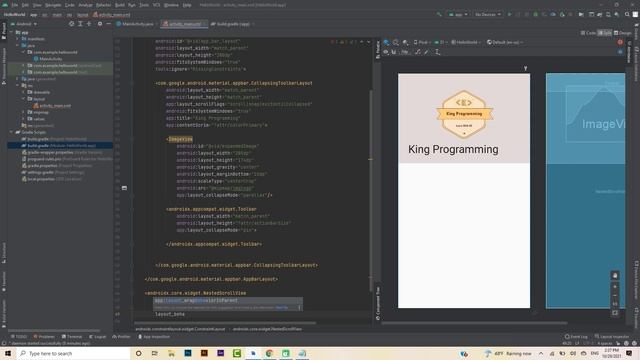Click the red error indicator in design panel
Screen dimensions: 640x360
(x=620, y=42)
